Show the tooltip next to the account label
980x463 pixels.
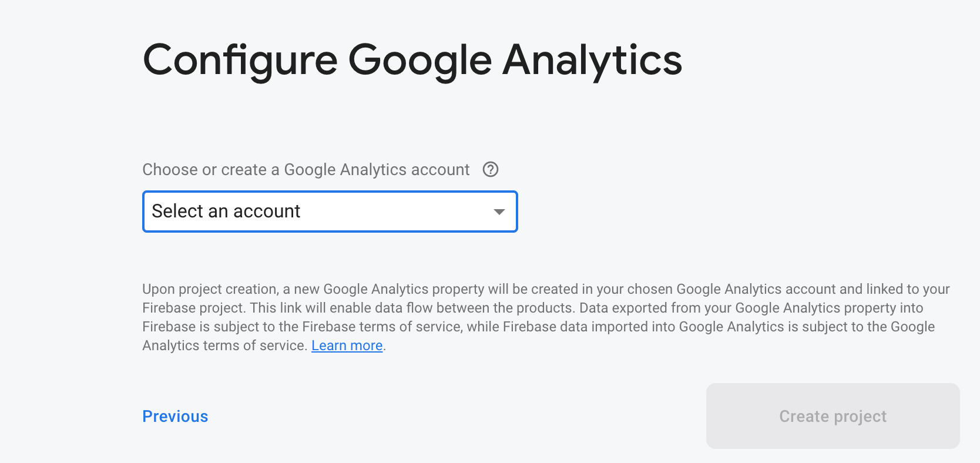point(491,170)
